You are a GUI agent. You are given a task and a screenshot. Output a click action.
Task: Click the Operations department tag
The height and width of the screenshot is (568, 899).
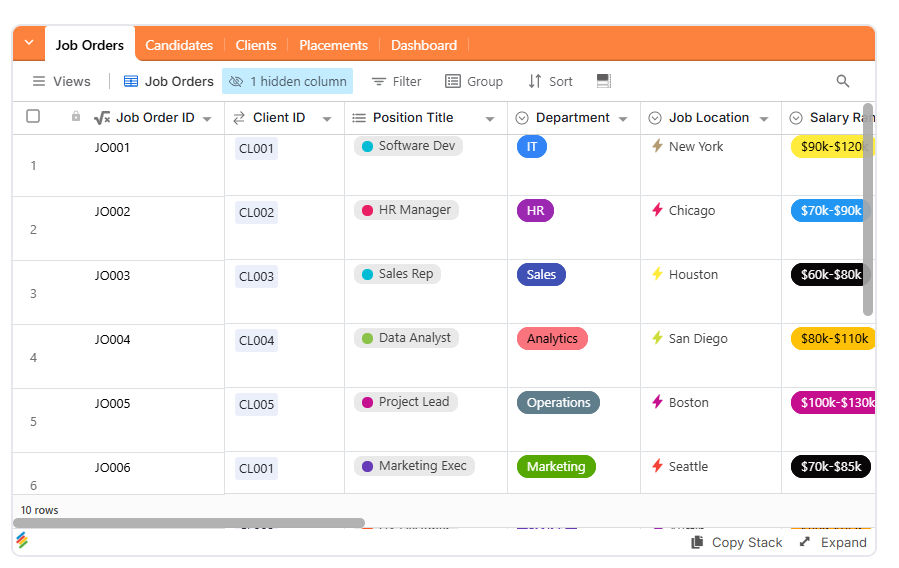click(x=558, y=402)
